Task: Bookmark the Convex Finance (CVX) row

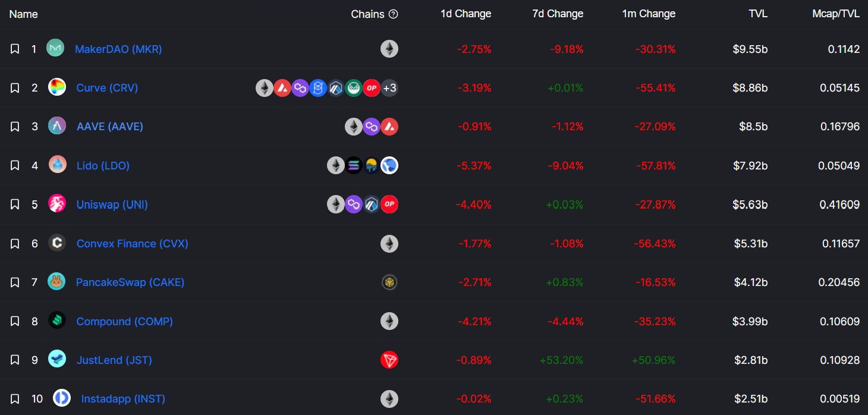Action: coord(15,244)
